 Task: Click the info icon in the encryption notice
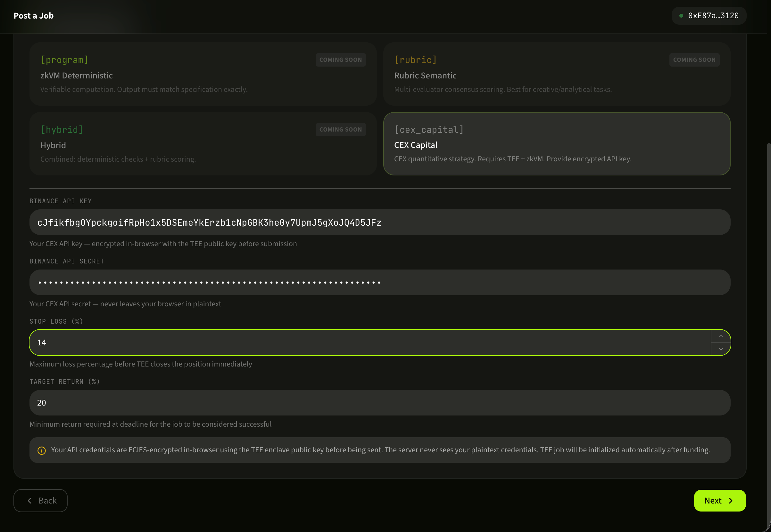(41, 450)
